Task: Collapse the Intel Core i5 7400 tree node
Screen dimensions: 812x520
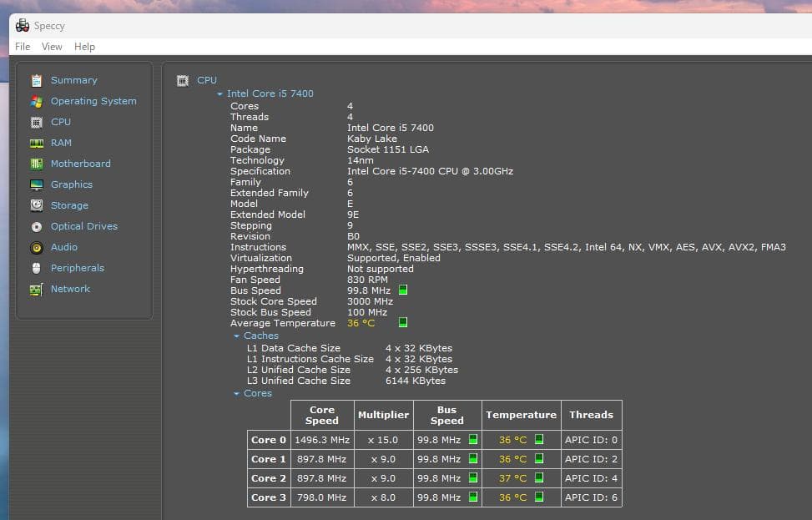Action: 220,94
